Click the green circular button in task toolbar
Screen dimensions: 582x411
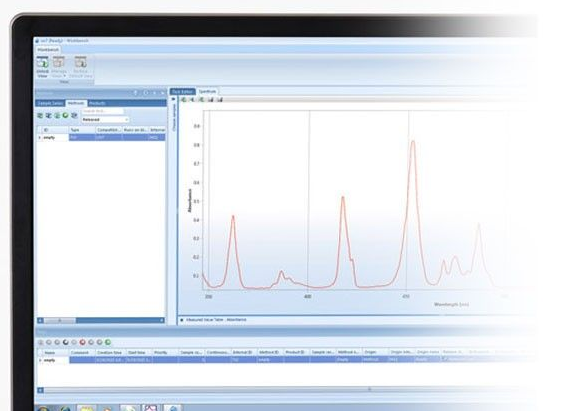[108, 342]
